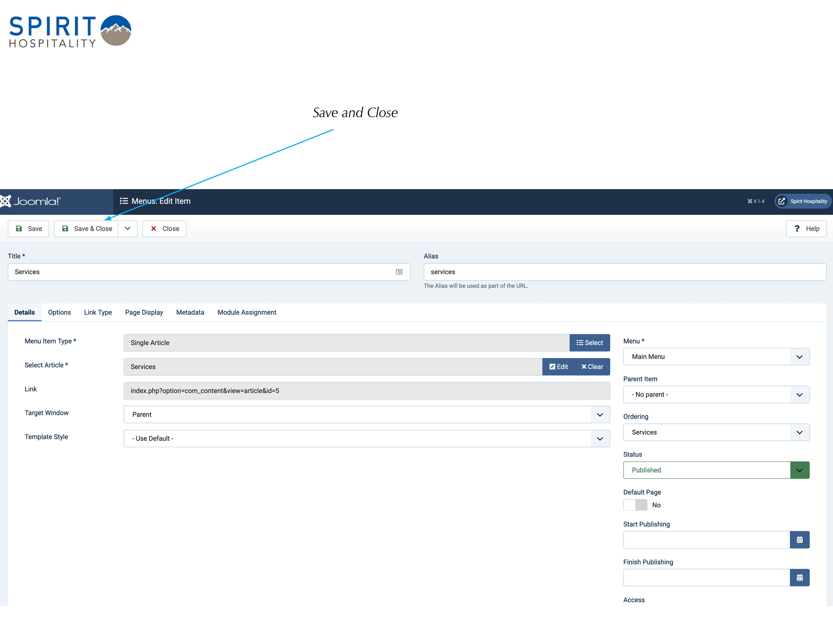Click the red X Close button
The image size is (833, 644).
pyautogui.click(x=164, y=229)
